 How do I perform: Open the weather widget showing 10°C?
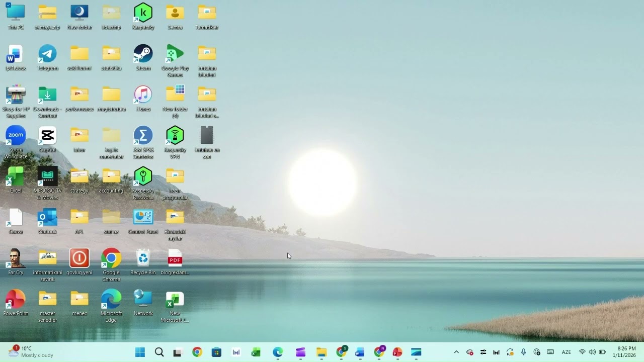(30, 351)
